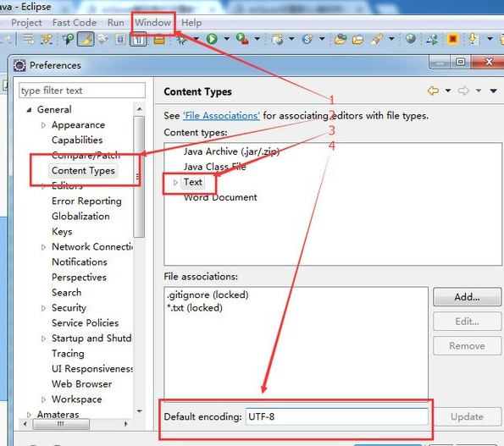Screen dimensions: 504x446
Task: Open the 'File Associations' link
Action: point(221,116)
